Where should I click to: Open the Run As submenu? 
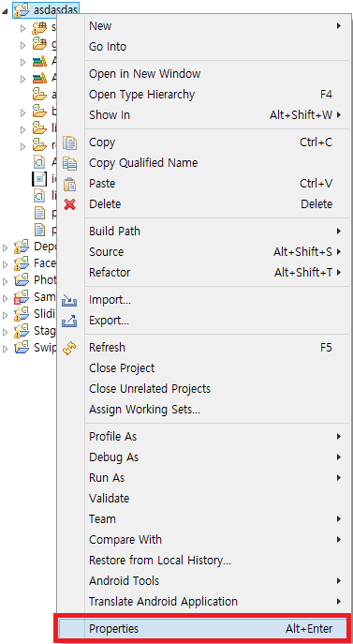point(213,478)
